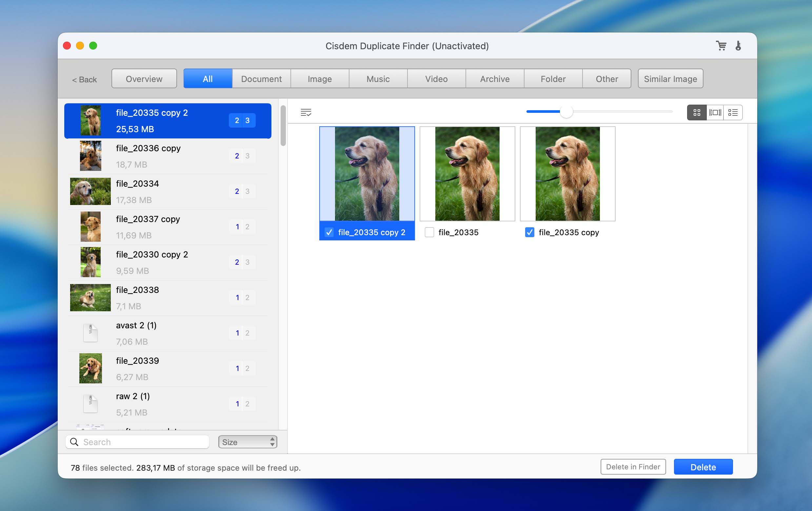The width and height of the screenshot is (812, 511).
Task: Uncheck the file_20335 copy checkbox
Action: (x=529, y=232)
